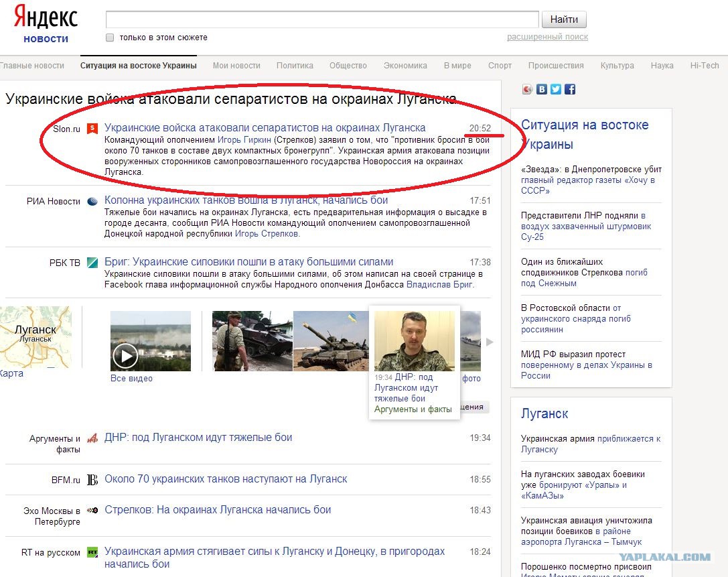728x577 pixels.
Task: Select the Ситуация на востоке Украины tab
Action: point(139,66)
